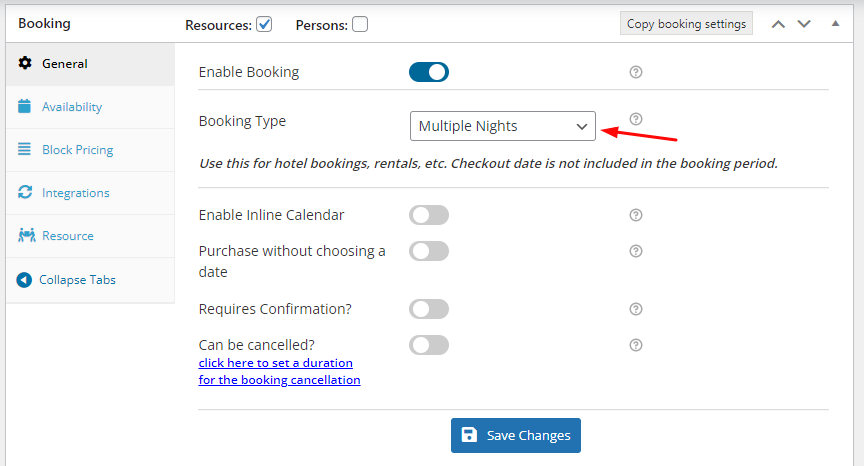Screen dimensions: 864x466
Task: Open help tooltip for Booking Type
Action: click(636, 119)
